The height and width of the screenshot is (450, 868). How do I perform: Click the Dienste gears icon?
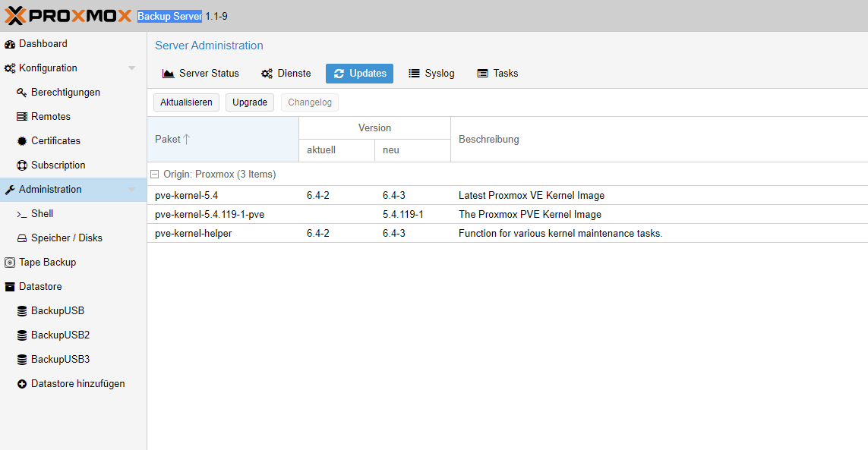(x=267, y=74)
